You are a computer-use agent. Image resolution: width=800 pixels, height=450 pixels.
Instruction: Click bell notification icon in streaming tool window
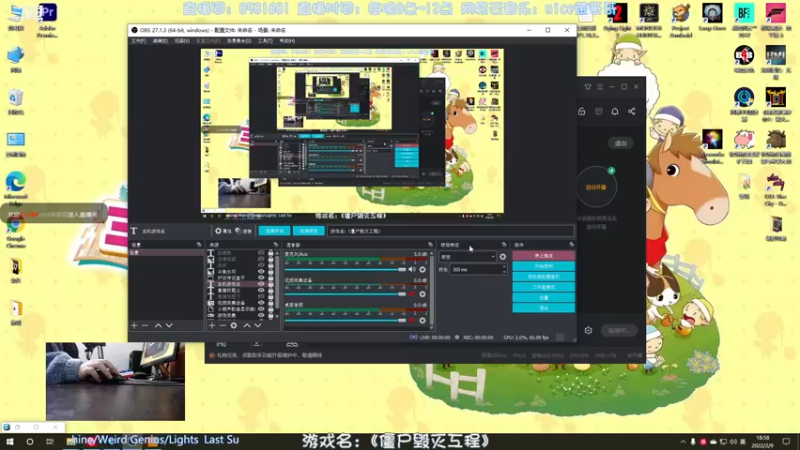tap(615, 111)
